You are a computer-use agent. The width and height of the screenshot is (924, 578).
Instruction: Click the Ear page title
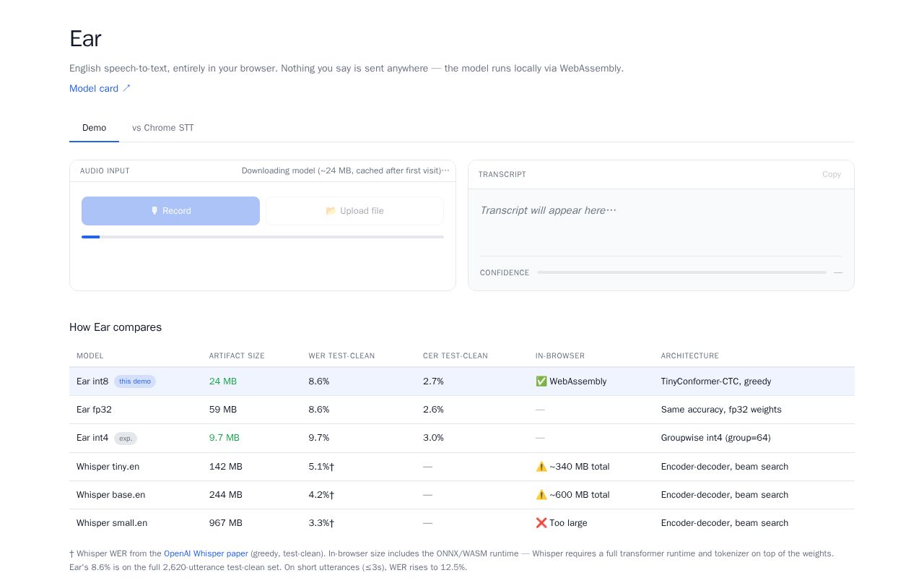point(85,38)
